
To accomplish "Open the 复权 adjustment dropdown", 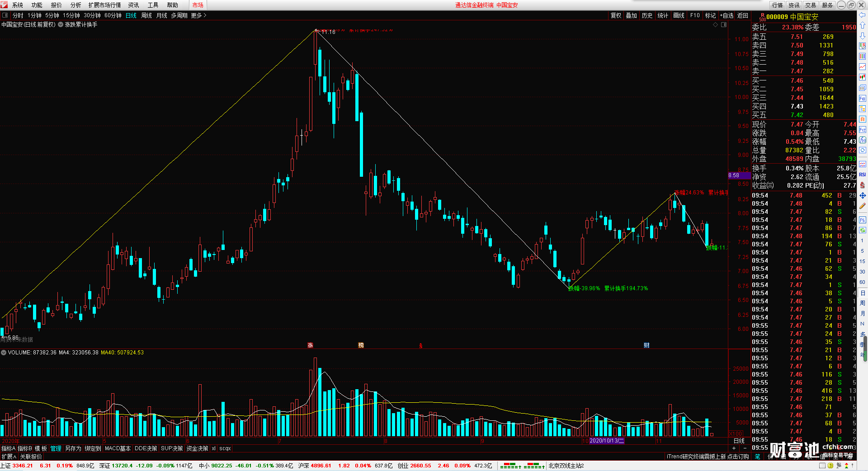I will tap(616, 15).
